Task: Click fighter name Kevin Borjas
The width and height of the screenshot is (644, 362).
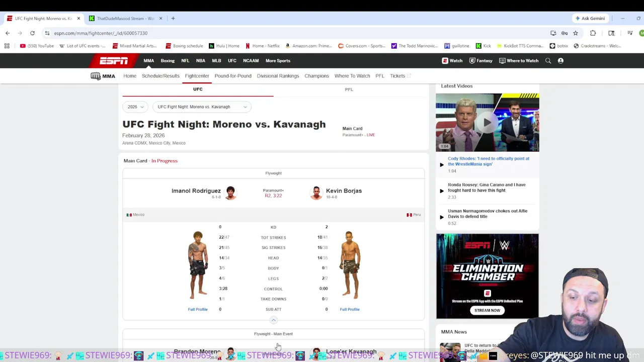Action: [x=344, y=191]
